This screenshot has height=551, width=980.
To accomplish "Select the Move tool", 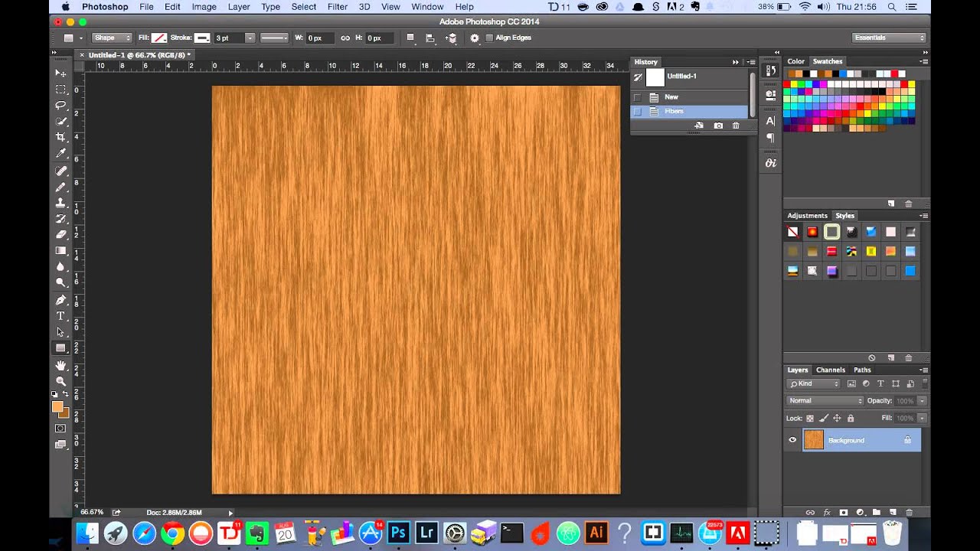I will tap(60, 73).
